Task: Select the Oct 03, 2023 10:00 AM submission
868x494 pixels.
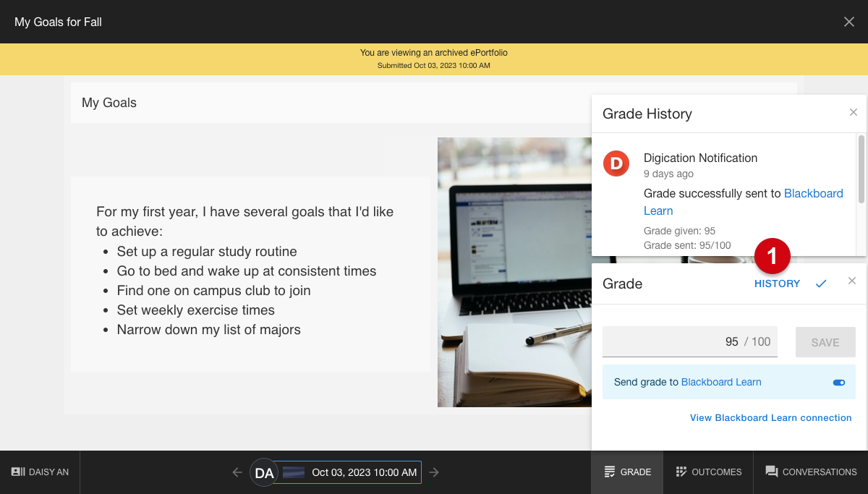Action: [x=348, y=472]
